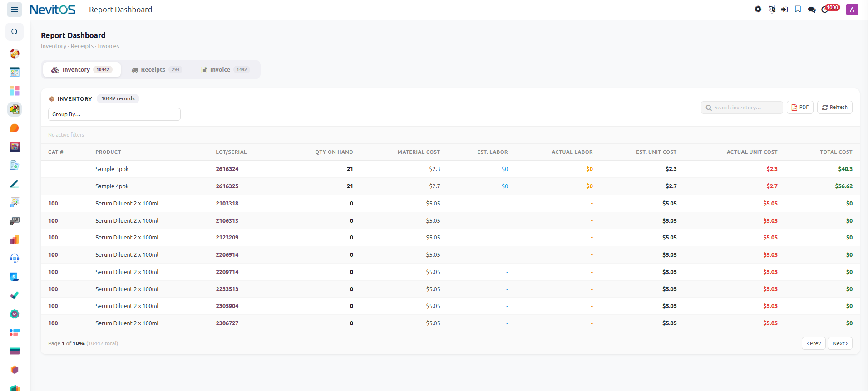Image resolution: width=868 pixels, height=391 pixels.
Task: Click the bookmark icon in top bar
Action: point(798,10)
